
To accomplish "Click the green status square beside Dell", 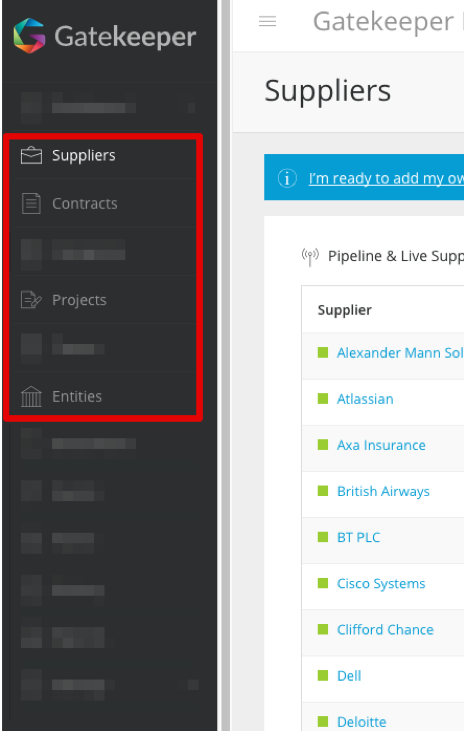I will pyautogui.click(x=323, y=676).
